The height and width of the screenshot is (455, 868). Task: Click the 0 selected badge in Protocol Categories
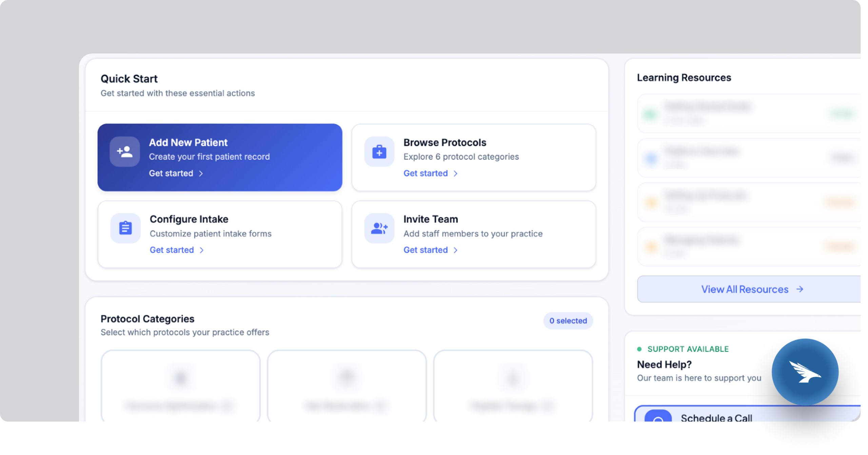[x=568, y=320]
